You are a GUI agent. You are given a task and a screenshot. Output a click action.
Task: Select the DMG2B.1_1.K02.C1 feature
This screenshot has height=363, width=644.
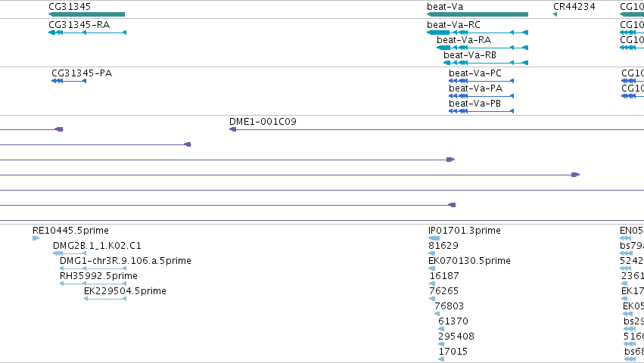pos(70,253)
